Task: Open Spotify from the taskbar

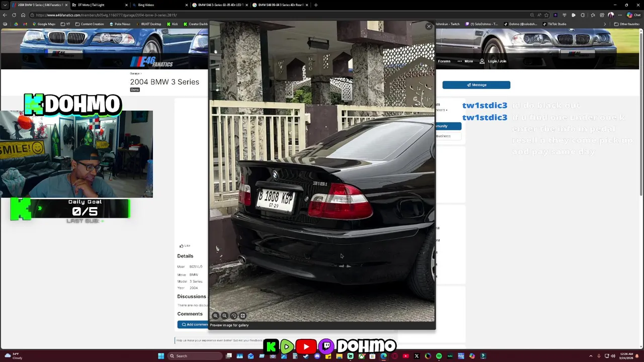Action: click(x=439, y=356)
